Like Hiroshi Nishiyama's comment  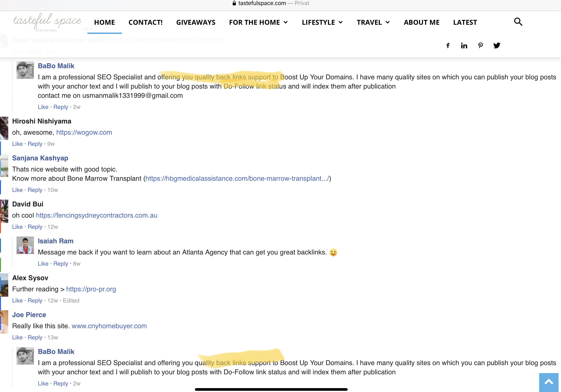(17, 144)
